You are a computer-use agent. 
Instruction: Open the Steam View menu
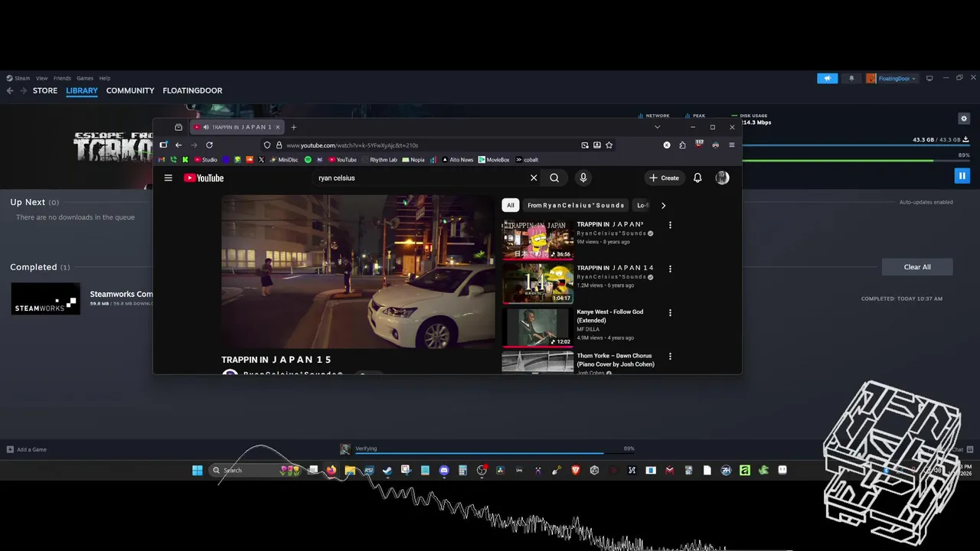(41, 78)
